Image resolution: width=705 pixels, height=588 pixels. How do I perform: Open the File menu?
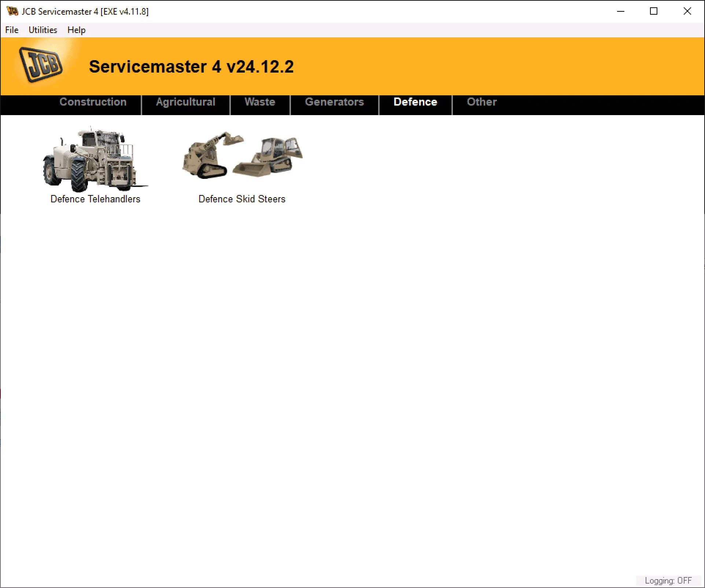[12, 30]
